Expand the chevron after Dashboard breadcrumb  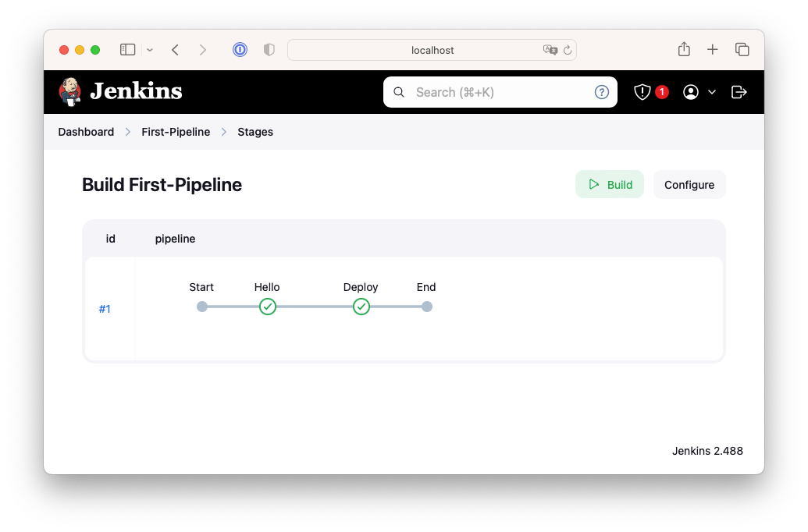click(x=128, y=132)
